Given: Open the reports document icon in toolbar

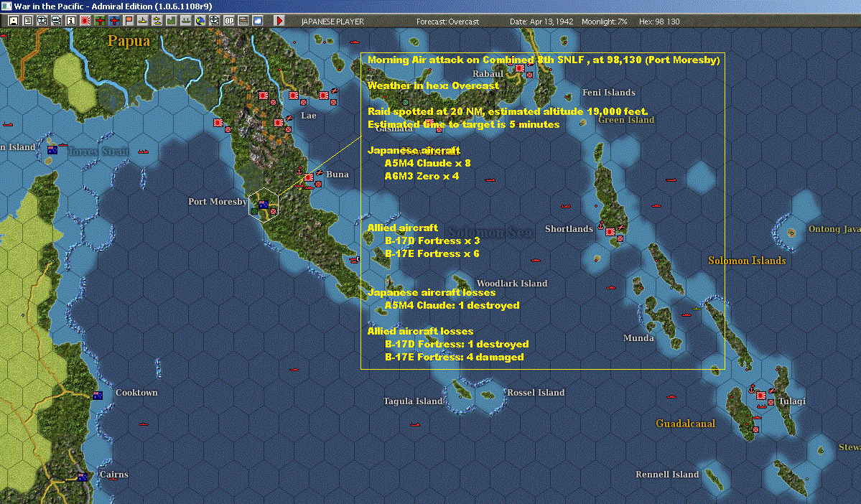Looking at the screenshot, I should [28, 21].
